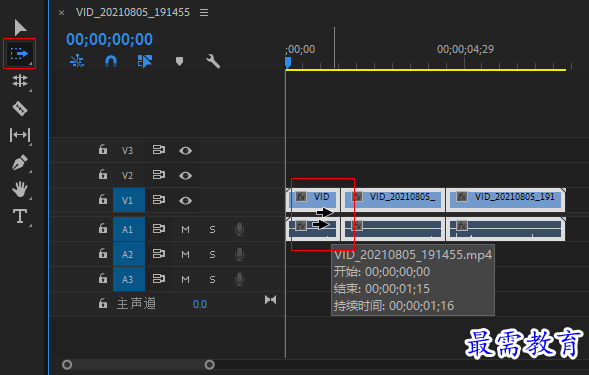Select the Type tool
The width and height of the screenshot is (589, 375).
tap(20, 216)
